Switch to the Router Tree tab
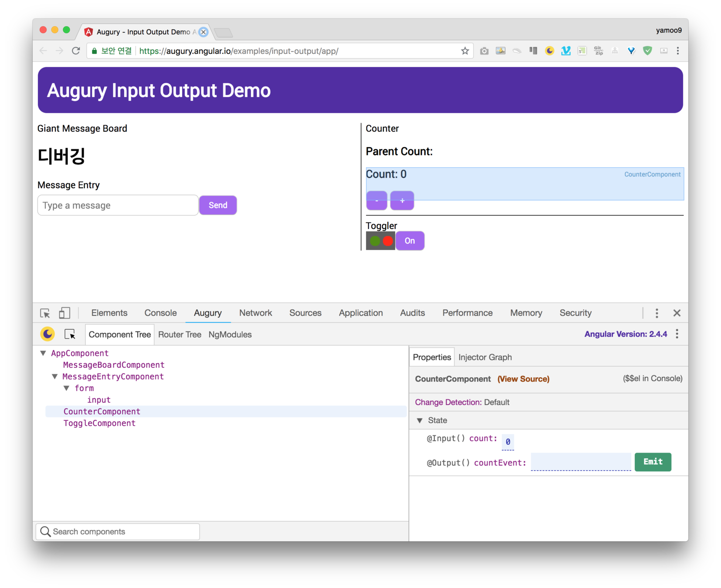The height and width of the screenshot is (588, 721). coord(179,335)
